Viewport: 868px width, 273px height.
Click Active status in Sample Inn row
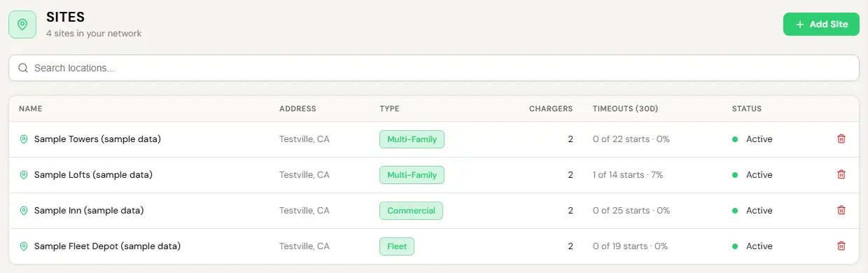tap(752, 211)
